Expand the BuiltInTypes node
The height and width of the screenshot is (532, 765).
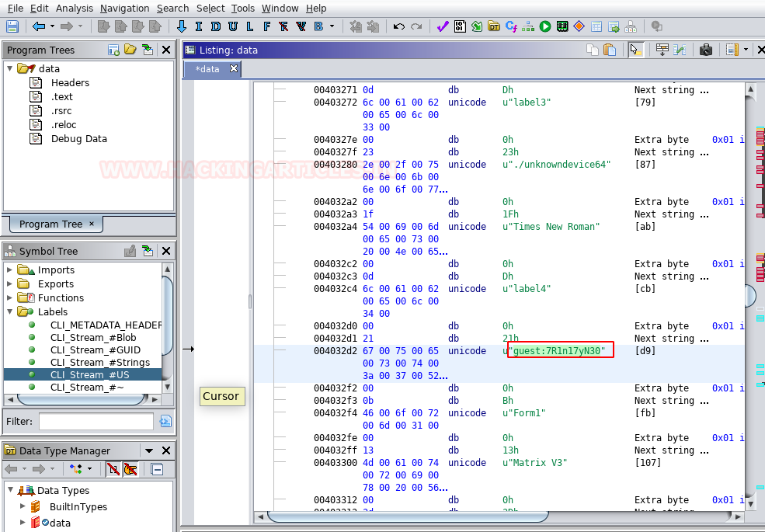(23, 506)
